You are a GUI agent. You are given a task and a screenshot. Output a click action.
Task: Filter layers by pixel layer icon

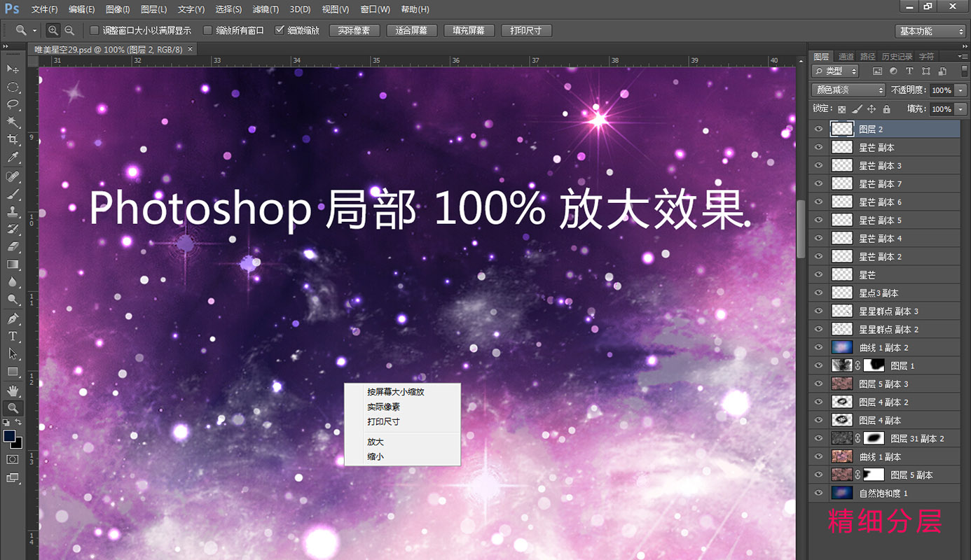(x=876, y=71)
